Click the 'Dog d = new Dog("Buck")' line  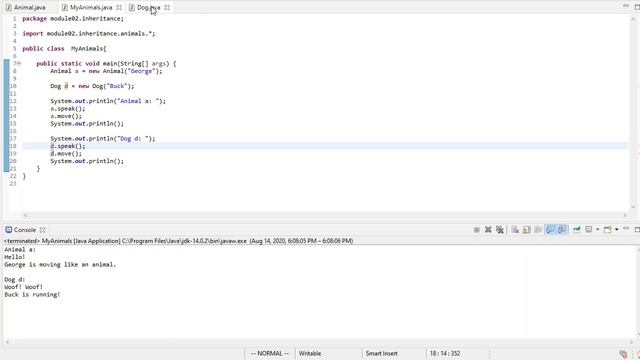click(92, 86)
